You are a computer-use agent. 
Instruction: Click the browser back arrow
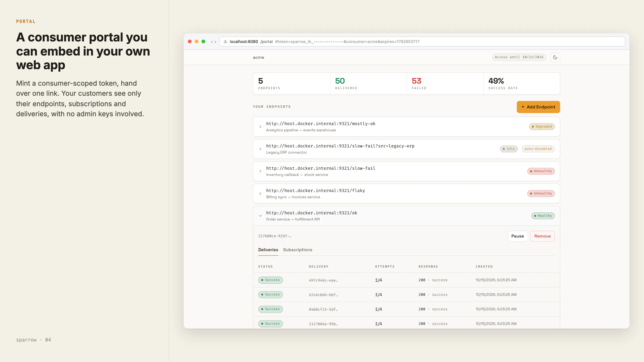(x=212, y=42)
